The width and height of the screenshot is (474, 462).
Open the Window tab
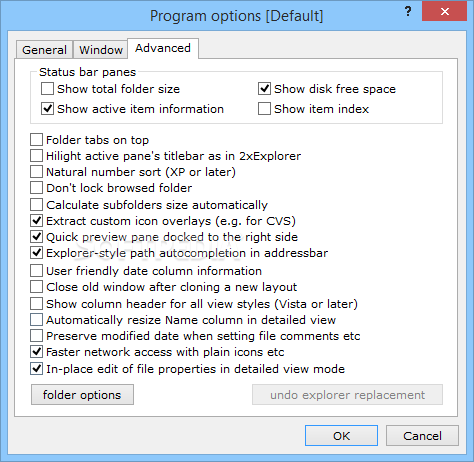[101, 50]
